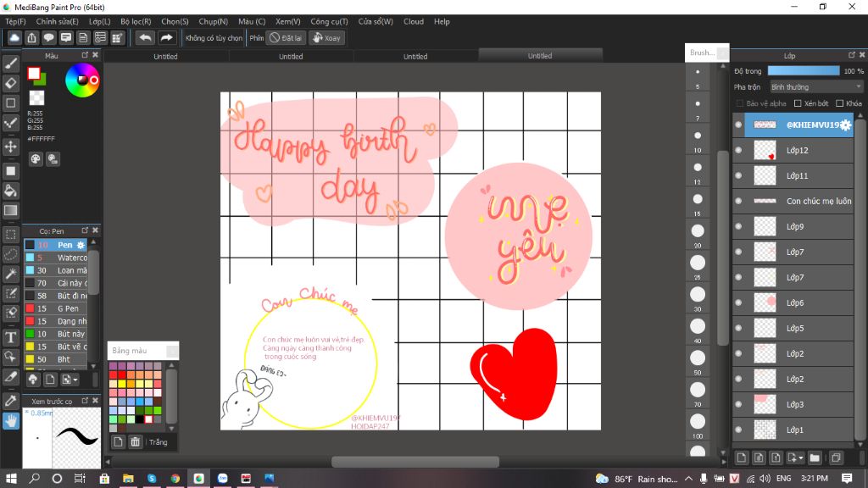The image size is (868, 488).
Task: Open the Tệp(F) menu
Action: (x=15, y=21)
